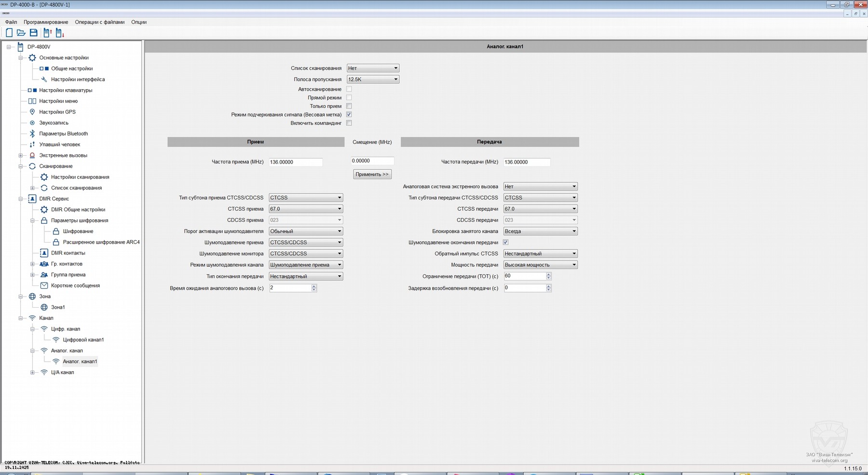Open the Операции с файлами menu
This screenshot has height=475, width=868.
[99, 22]
